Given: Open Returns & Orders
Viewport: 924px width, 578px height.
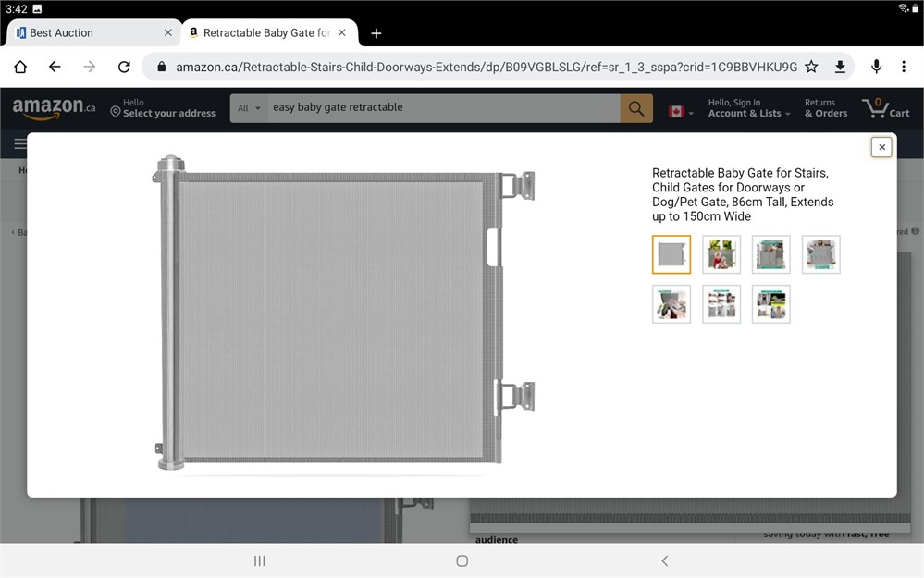Looking at the screenshot, I should [826, 108].
